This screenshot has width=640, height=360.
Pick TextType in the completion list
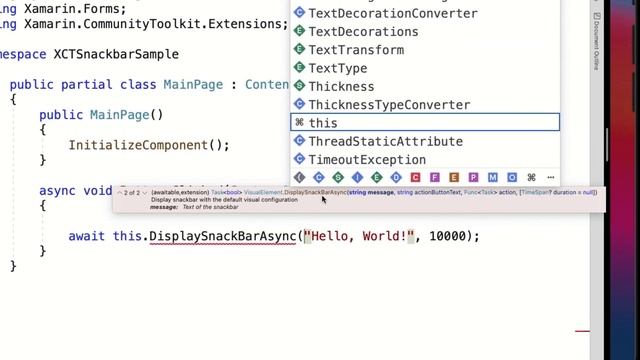(x=425, y=68)
